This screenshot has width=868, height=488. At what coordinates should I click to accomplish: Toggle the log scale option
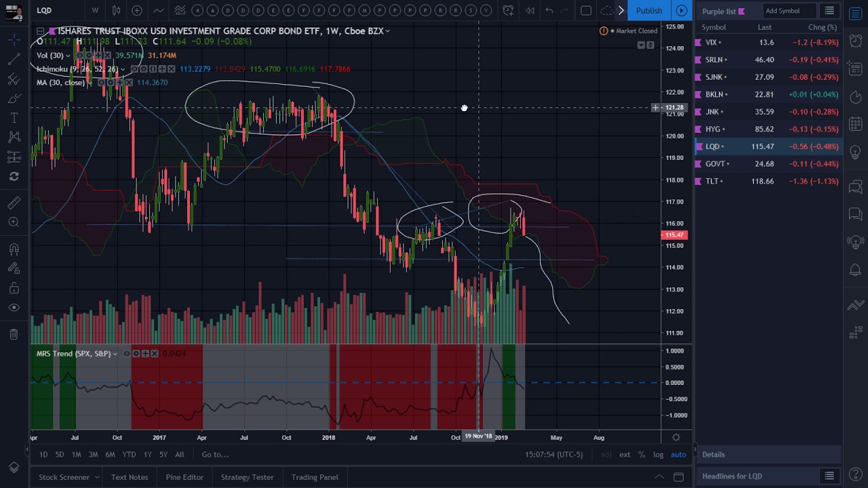(x=658, y=455)
